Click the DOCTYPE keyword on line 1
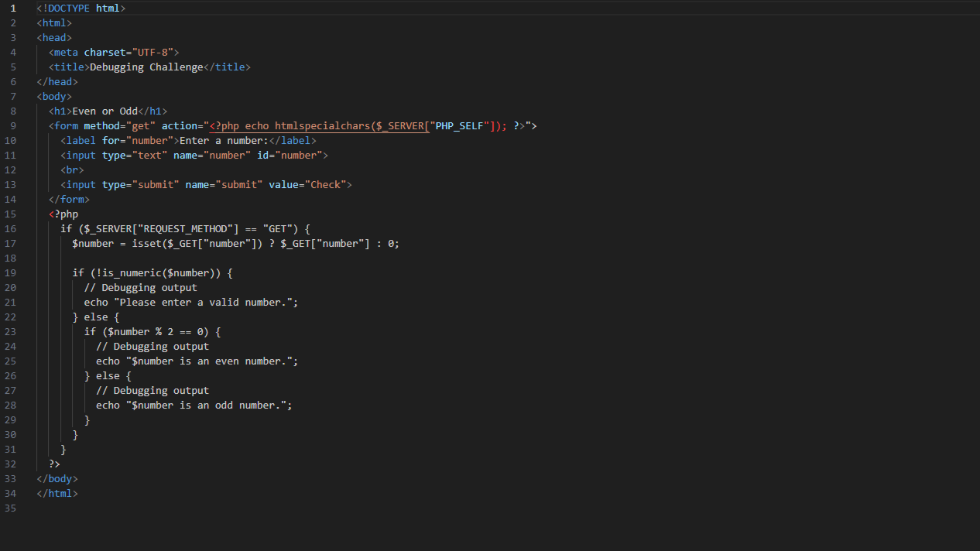This screenshot has height=551, width=980. click(69, 8)
